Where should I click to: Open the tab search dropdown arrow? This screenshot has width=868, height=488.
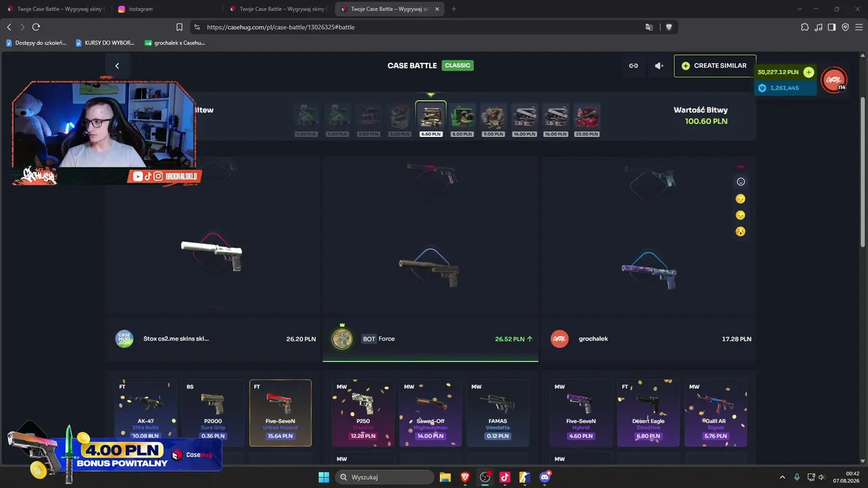click(x=800, y=9)
